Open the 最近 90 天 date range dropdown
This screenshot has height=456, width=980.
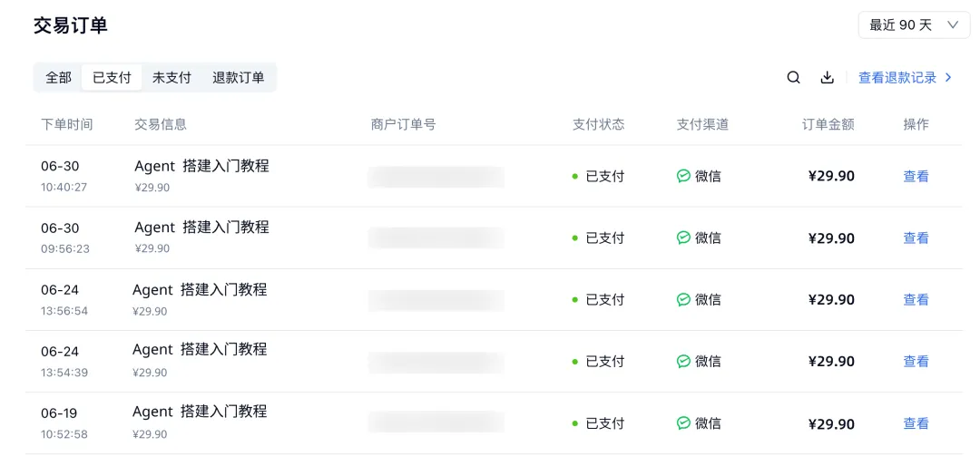pos(914,25)
